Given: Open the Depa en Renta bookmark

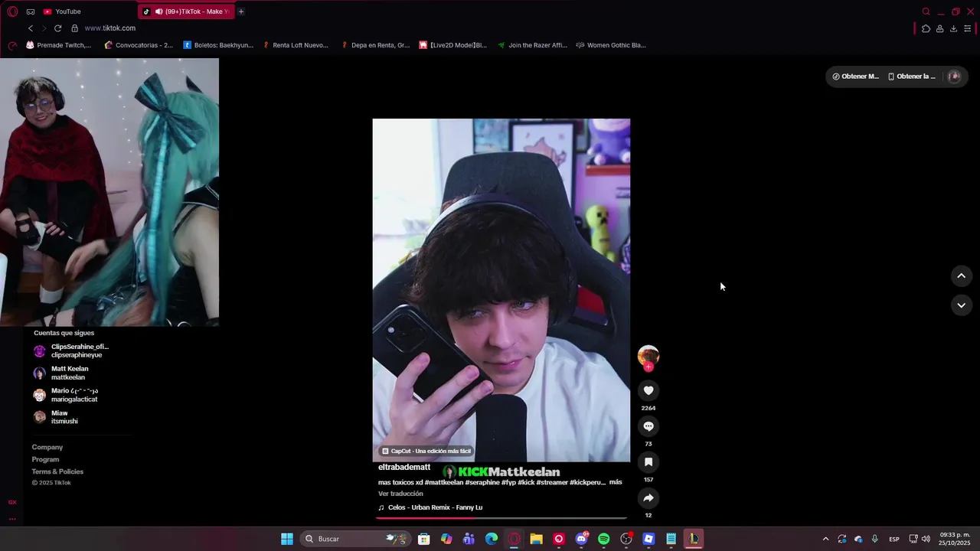Looking at the screenshot, I should pos(375,45).
